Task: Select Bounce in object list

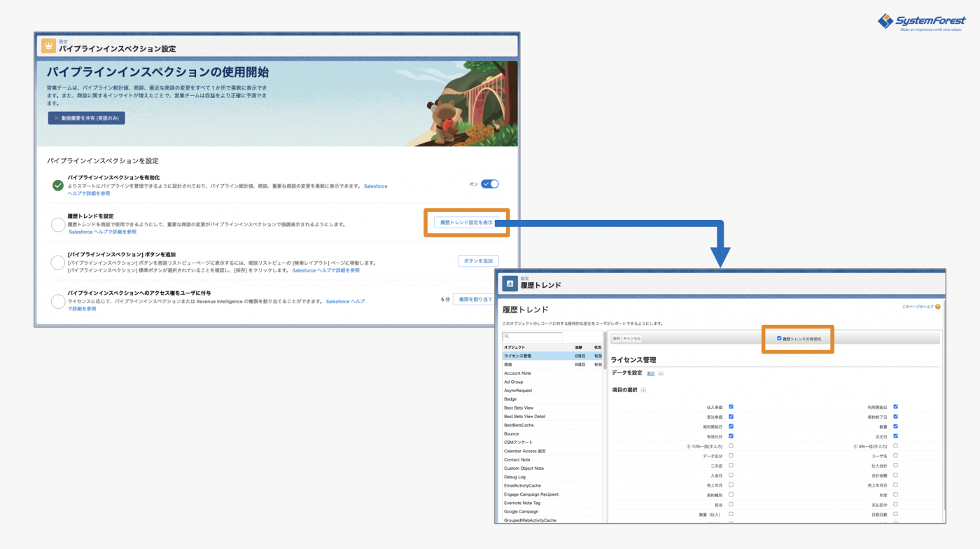Action: tap(552, 433)
